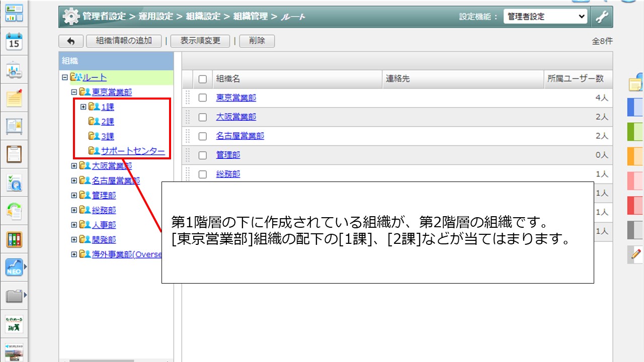Viewport: 644px width, 362px height.
Task: Click the blue NEO chart icon
Action: click(14, 267)
